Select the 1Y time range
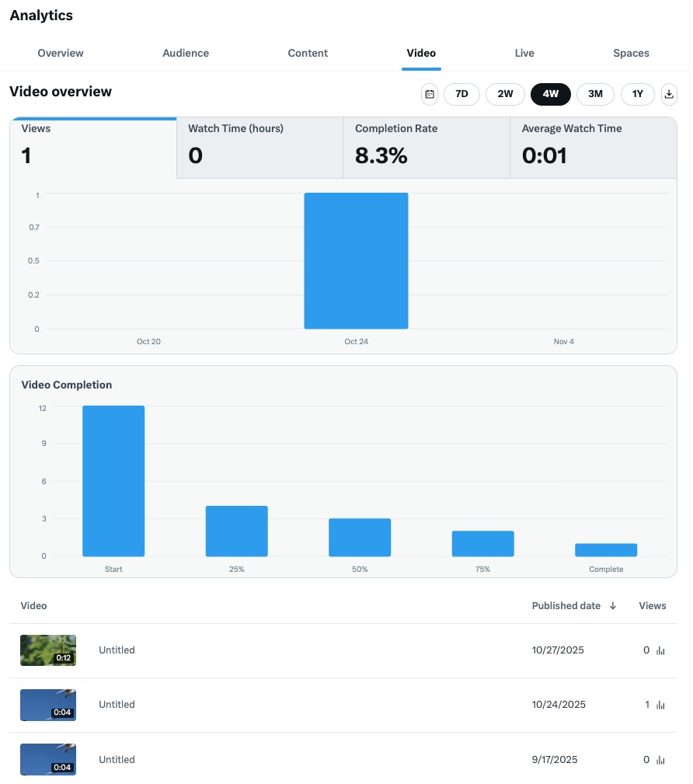The image size is (693, 784). click(637, 94)
